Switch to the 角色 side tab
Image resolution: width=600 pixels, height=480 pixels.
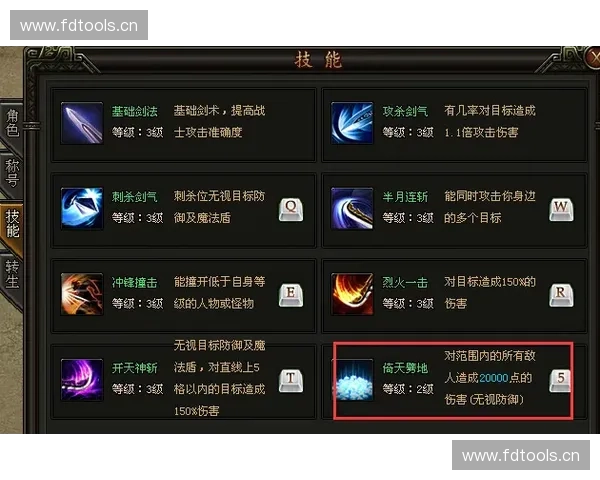point(12,123)
